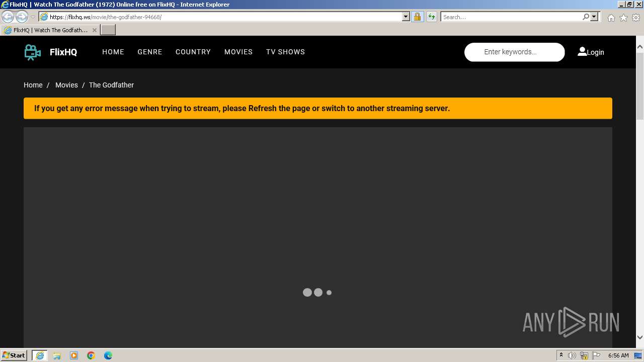Click the refresh page icon
This screenshot has width=644, height=362.
[431, 17]
